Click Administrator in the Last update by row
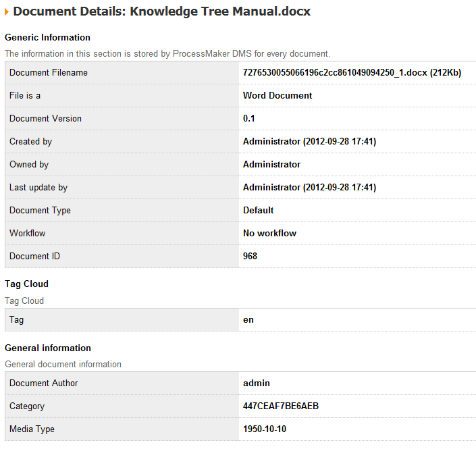 (271, 187)
